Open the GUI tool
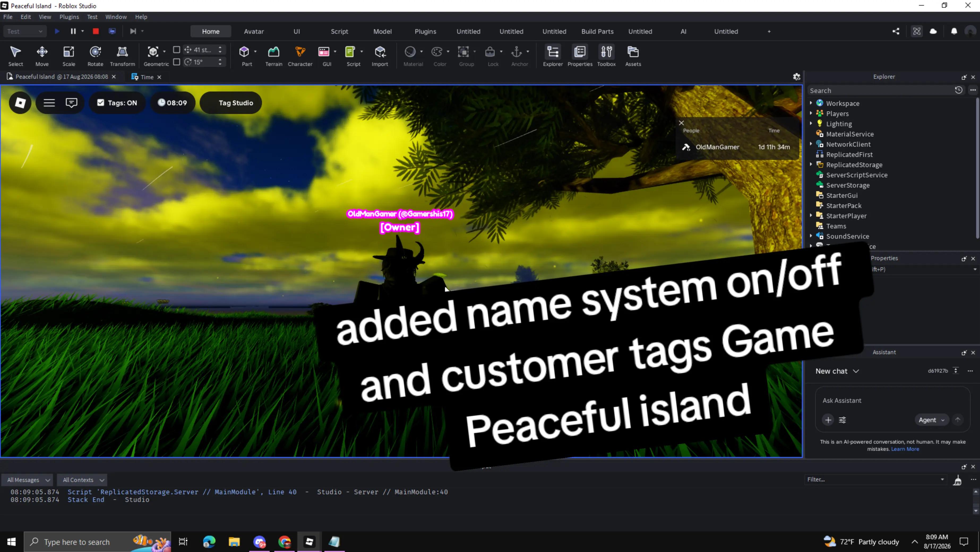 pos(324,55)
